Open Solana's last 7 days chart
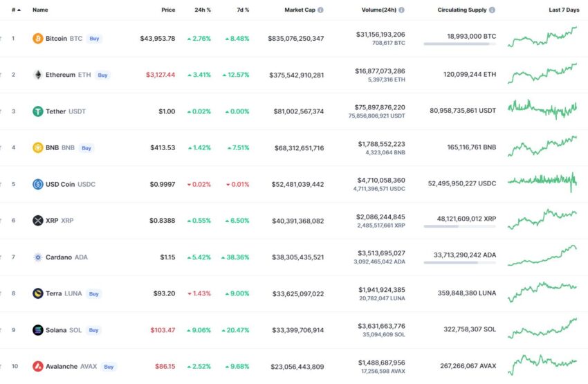588x384 pixels. [542, 328]
